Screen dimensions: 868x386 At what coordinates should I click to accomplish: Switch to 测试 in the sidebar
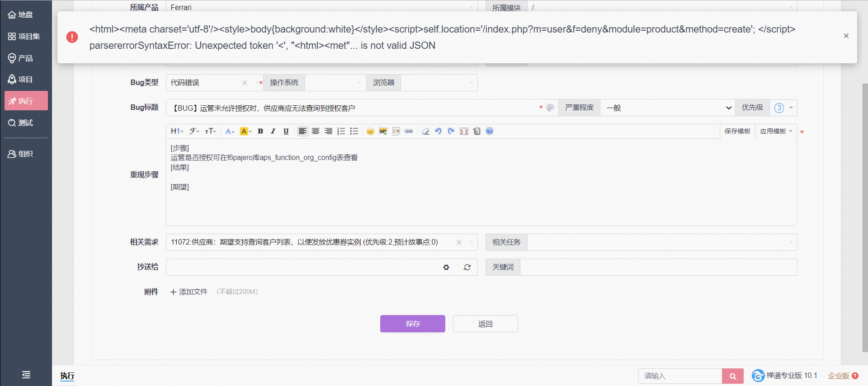[x=21, y=123]
